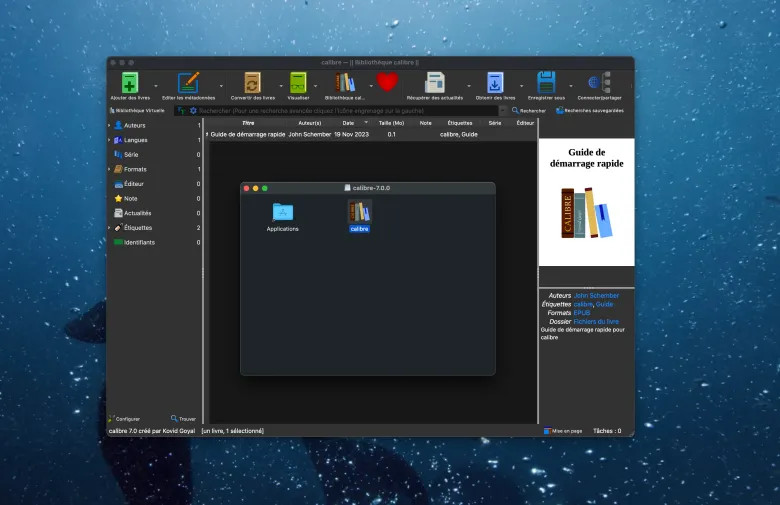This screenshot has width=780, height=505.
Task: Open the Bibliothèque Virtuelle menu
Action: pos(136,110)
